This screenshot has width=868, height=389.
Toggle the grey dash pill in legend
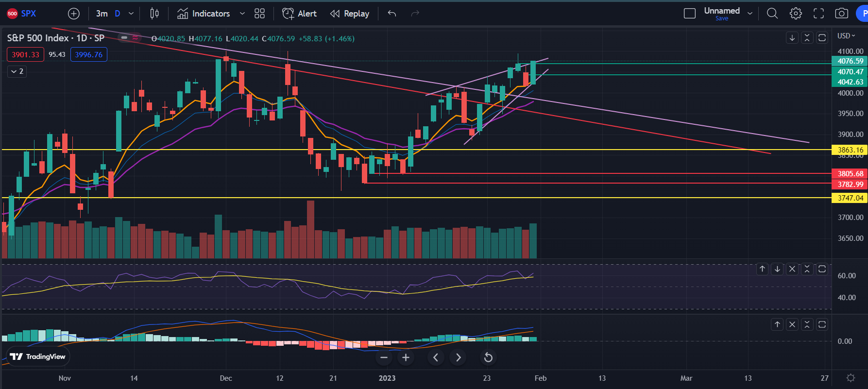pyautogui.click(x=124, y=38)
